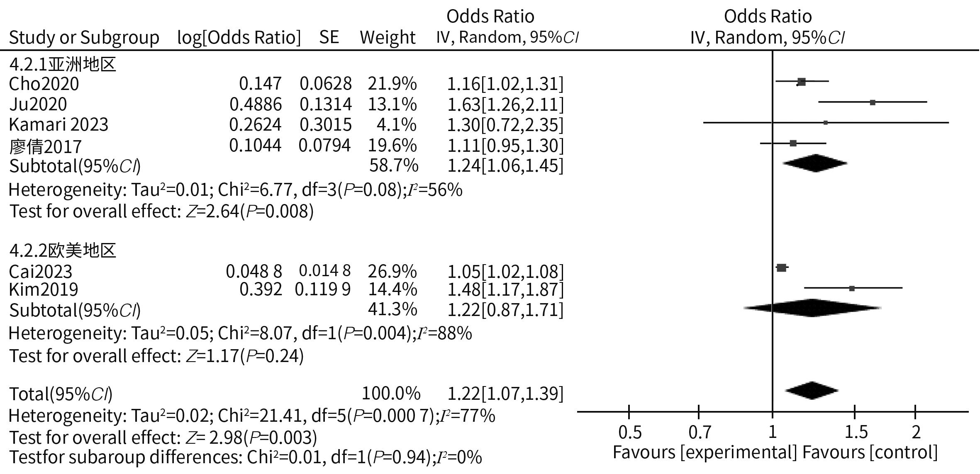Click the 100.0% total weight value
Image resolution: width=980 pixels, height=474 pixels.
pyautogui.click(x=391, y=393)
